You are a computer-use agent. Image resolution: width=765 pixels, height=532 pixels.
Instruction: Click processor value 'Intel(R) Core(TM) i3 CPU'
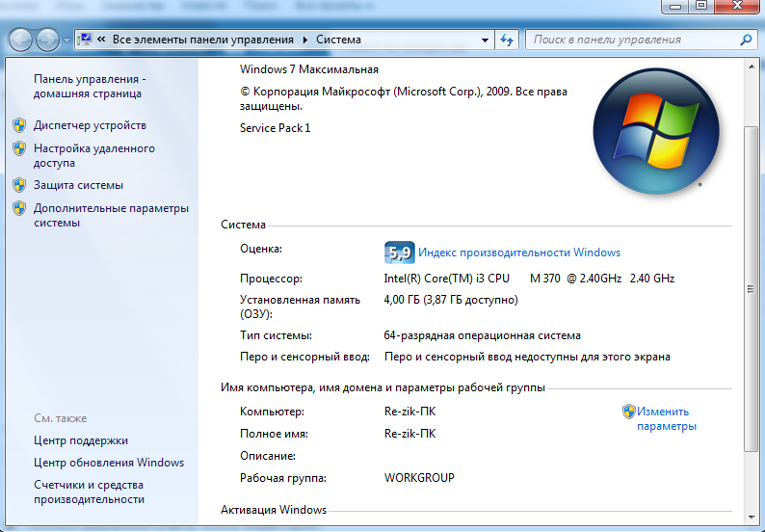tap(446, 279)
